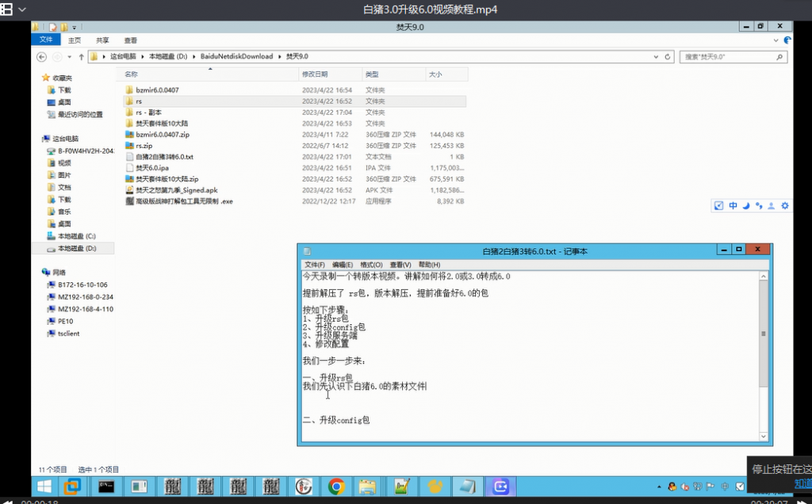Open File Explorer from the taskbar

pyautogui.click(x=367, y=487)
